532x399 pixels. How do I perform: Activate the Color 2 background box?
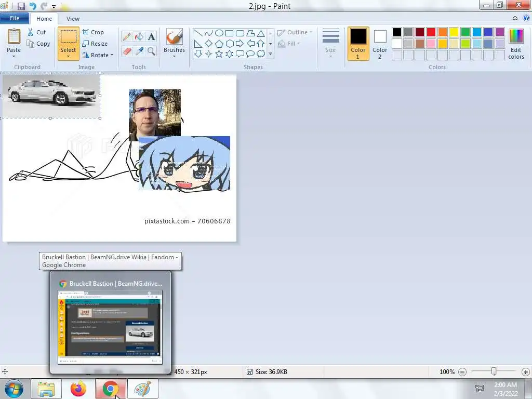380,44
